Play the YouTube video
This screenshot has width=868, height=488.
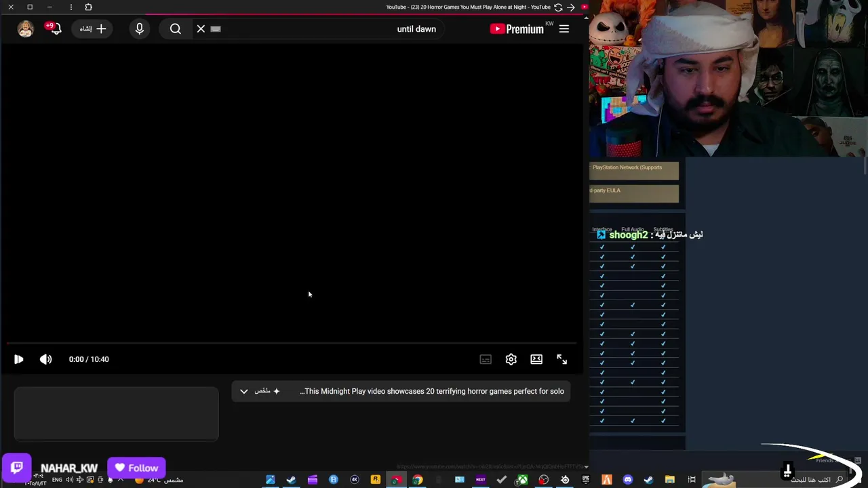coord(18,359)
